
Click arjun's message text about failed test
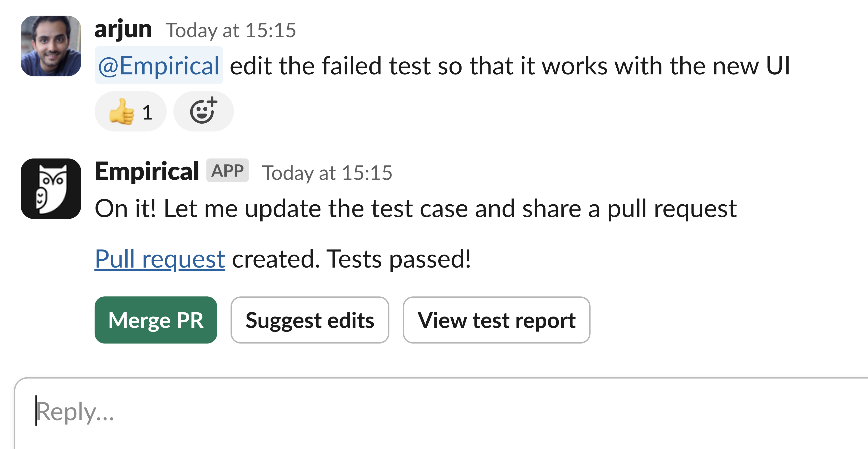[x=472, y=65]
